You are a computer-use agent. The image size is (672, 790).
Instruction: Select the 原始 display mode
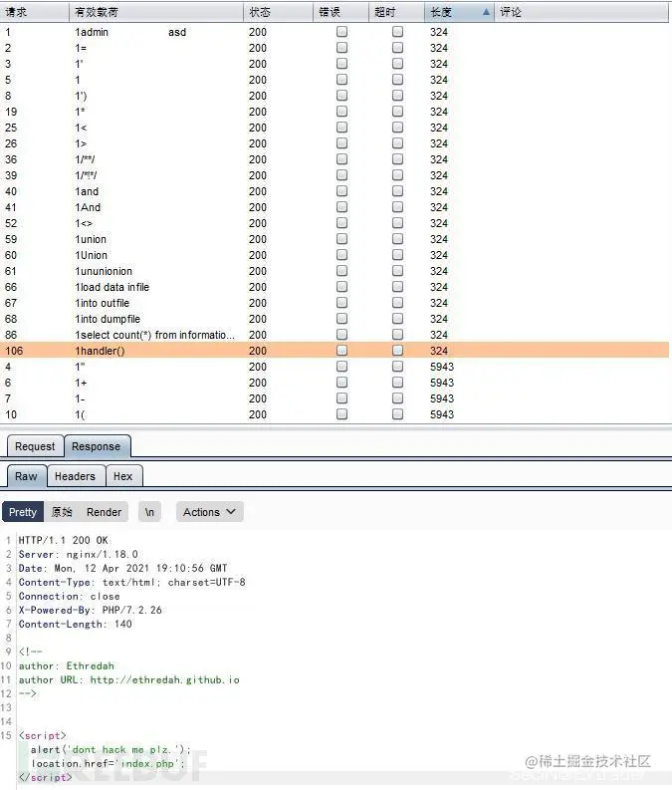tap(62, 512)
